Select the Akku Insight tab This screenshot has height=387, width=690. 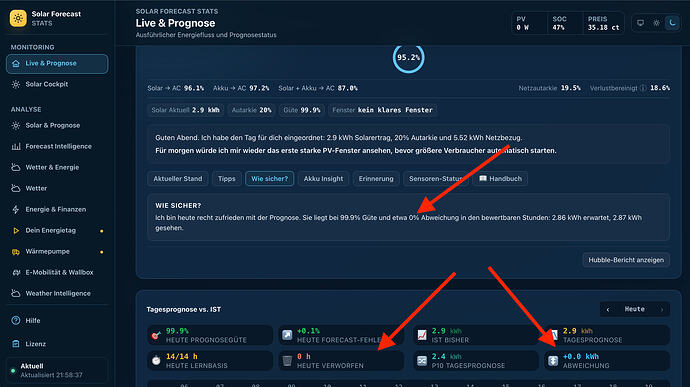[x=323, y=179]
